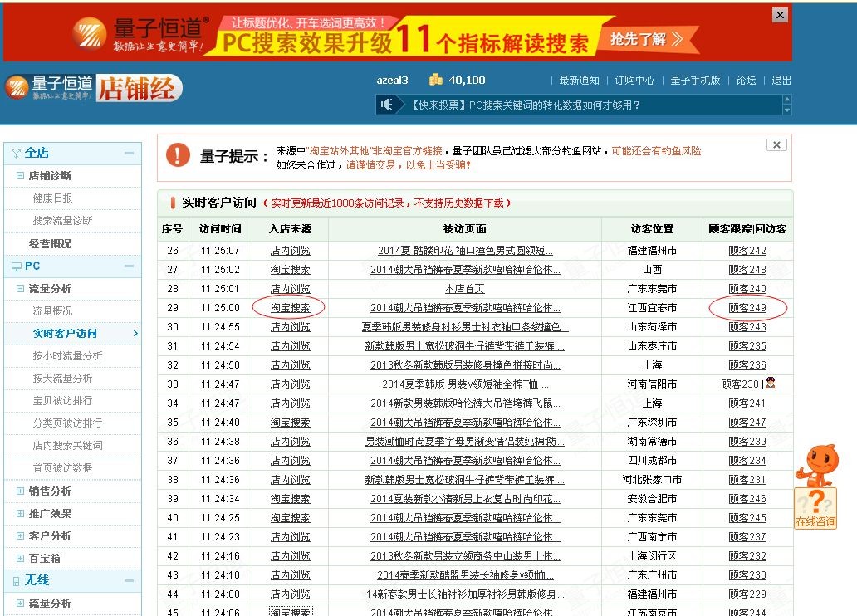
Task: Click the returning visitor icon beside 顾客238
Action: tap(771, 384)
